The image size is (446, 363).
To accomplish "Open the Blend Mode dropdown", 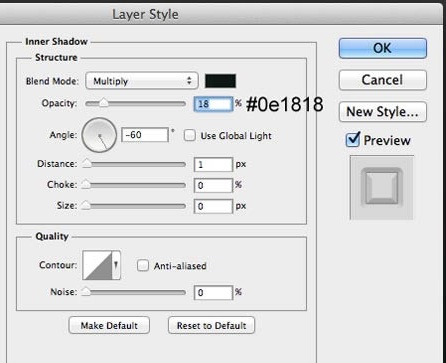I will coord(142,81).
